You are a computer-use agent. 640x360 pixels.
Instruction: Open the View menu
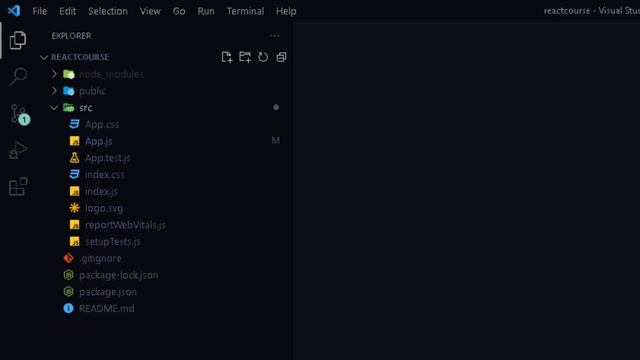(150, 11)
